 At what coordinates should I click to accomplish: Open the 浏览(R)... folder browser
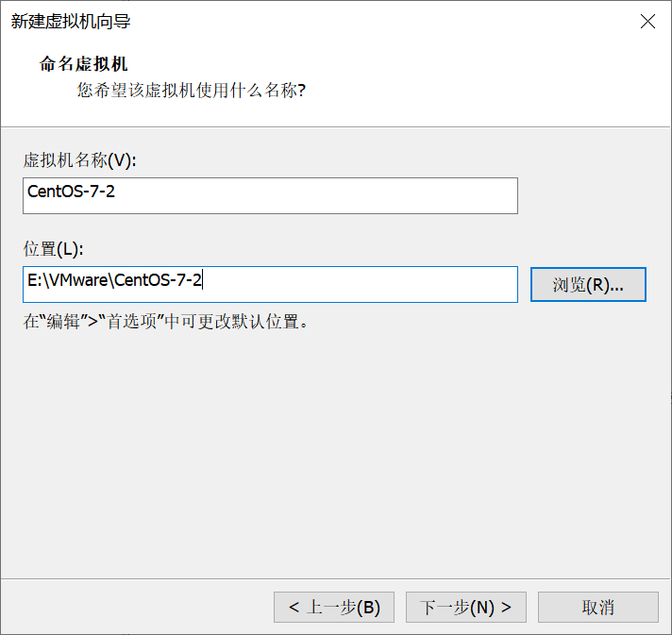(x=588, y=284)
